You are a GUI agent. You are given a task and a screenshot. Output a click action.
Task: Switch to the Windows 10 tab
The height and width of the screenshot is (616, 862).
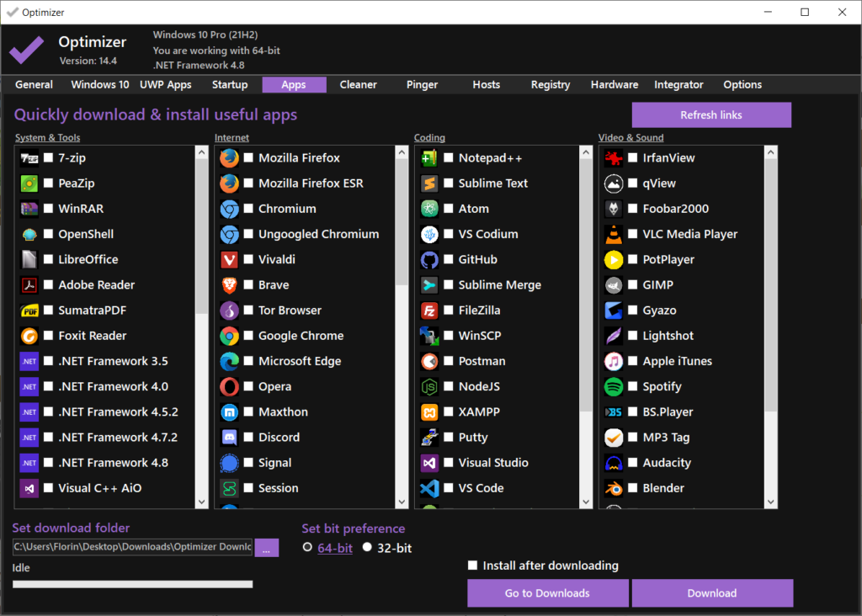tap(100, 85)
